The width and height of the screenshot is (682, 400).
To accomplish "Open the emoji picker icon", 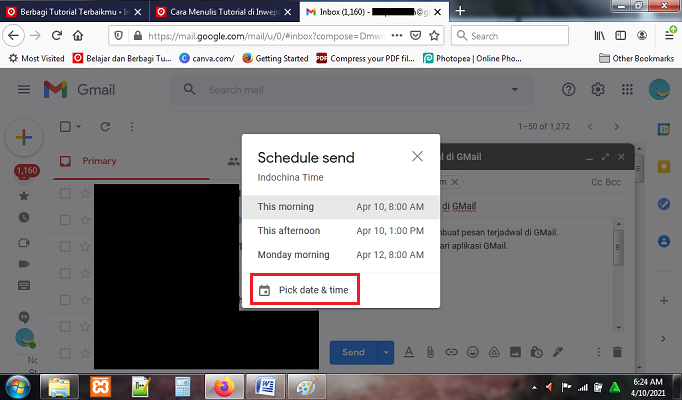I will (x=473, y=352).
